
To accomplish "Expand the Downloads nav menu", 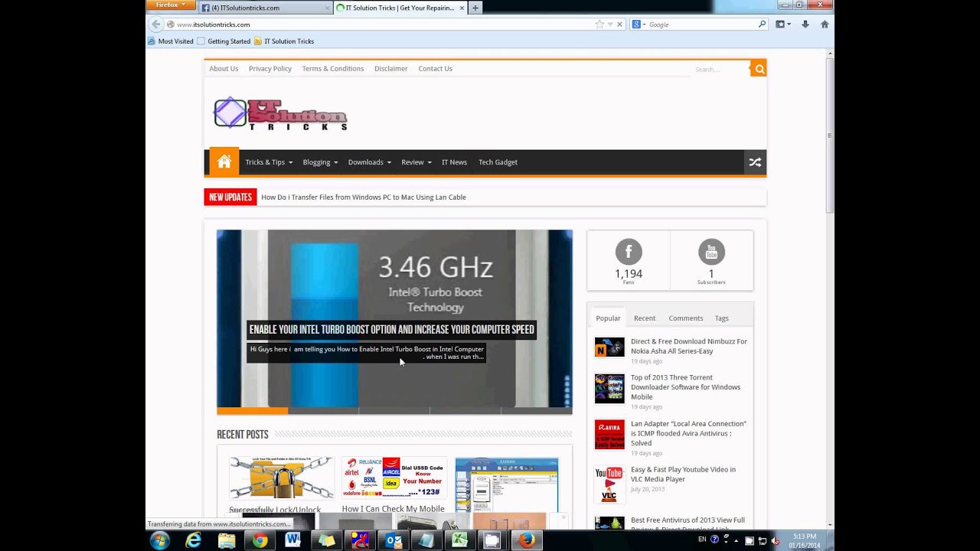I will pyautogui.click(x=370, y=162).
